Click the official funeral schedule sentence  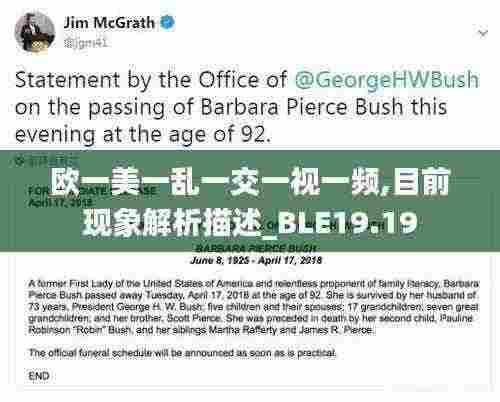pos(182,353)
